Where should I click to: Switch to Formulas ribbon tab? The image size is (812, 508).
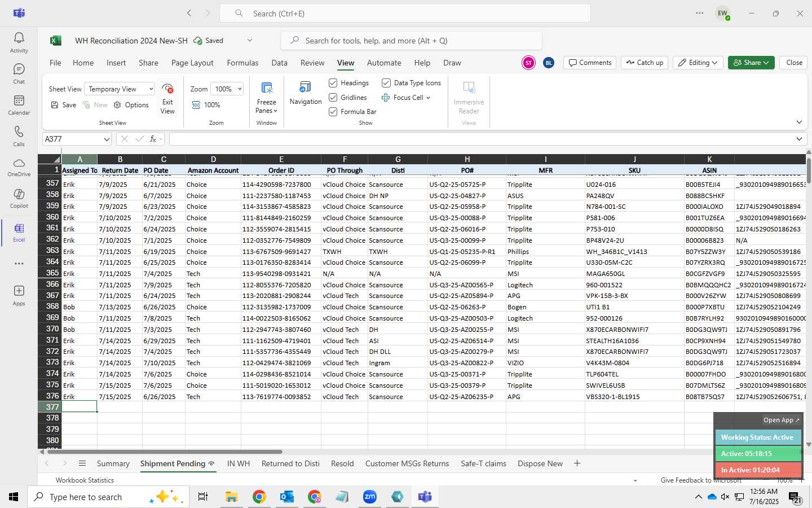242,63
